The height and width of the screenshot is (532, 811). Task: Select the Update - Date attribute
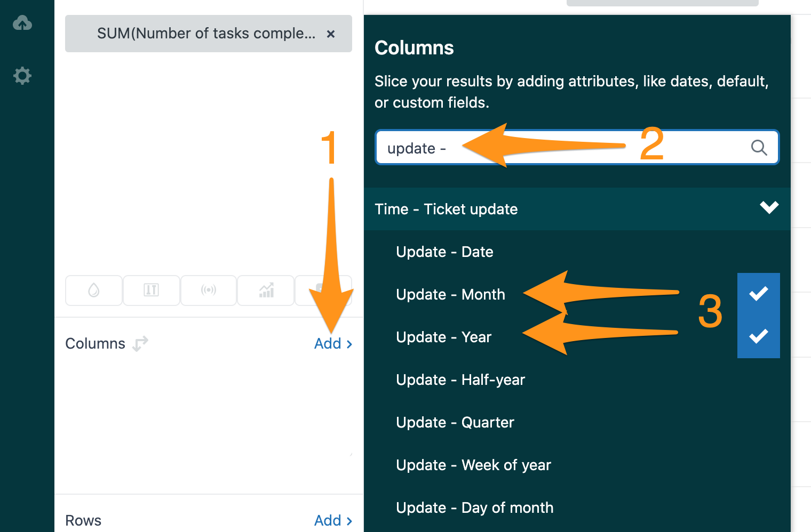(x=444, y=252)
